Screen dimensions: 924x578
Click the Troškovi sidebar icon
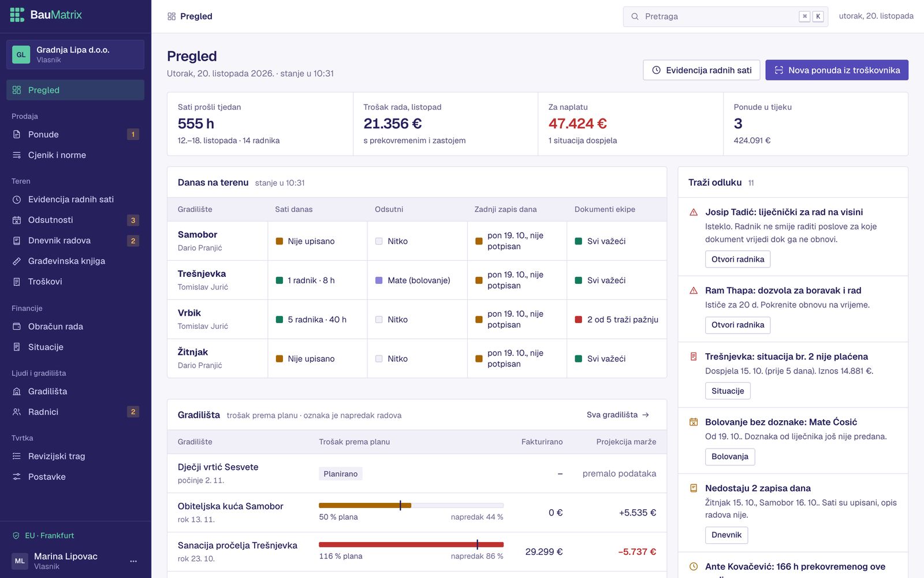pos(17,281)
